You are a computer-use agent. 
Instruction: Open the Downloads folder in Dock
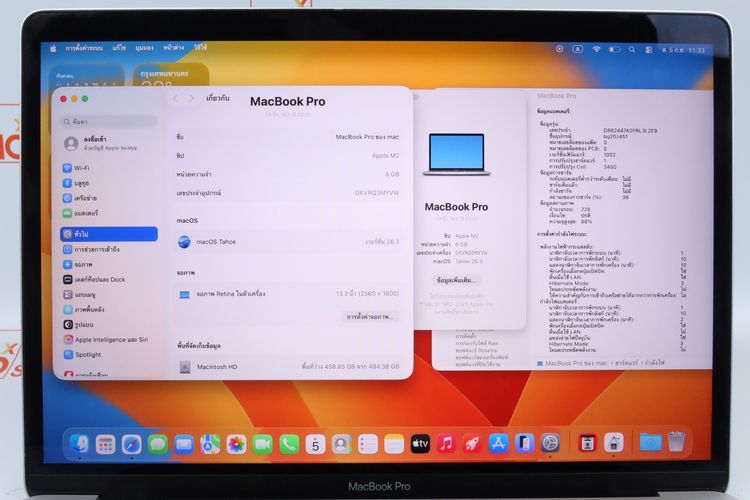click(651, 443)
